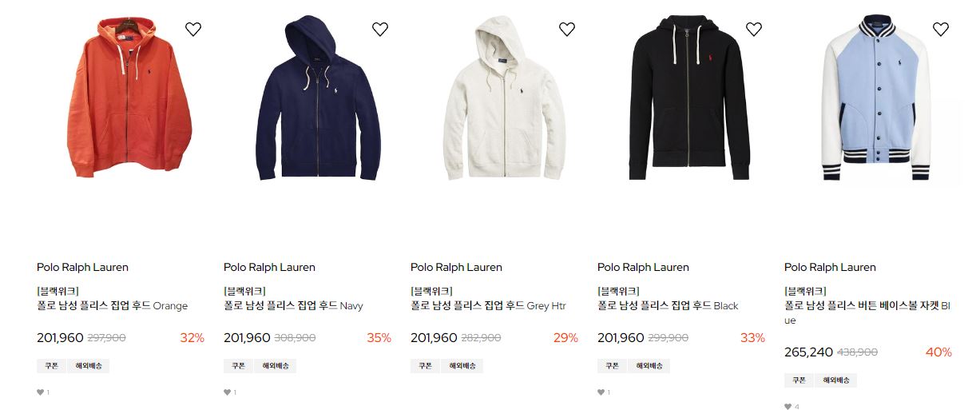
Task: Click 해외배송 tag under Navy hoodie
Action: pyautogui.click(x=276, y=366)
